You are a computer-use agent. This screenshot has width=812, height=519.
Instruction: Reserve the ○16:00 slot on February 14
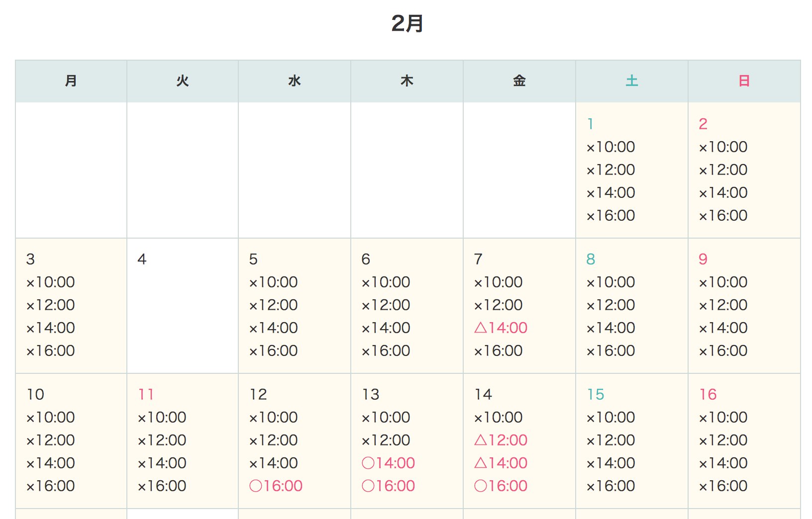tap(501, 486)
